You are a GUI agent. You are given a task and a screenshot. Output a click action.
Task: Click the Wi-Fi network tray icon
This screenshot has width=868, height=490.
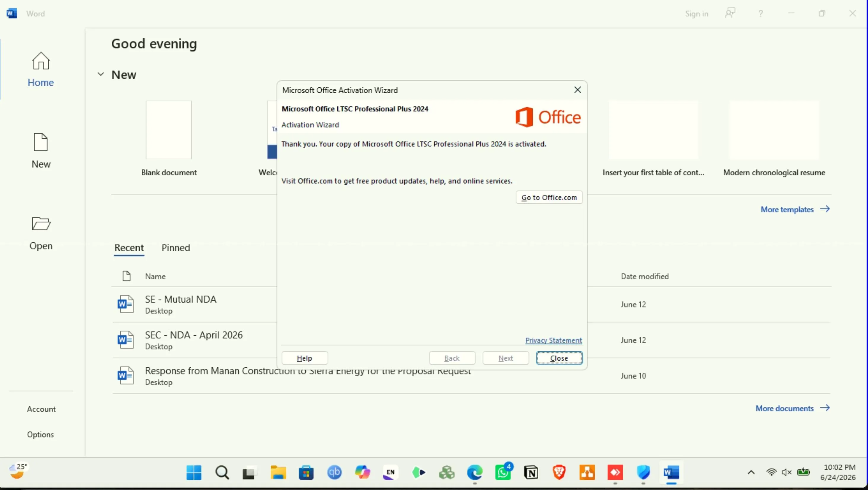(x=771, y=472)
